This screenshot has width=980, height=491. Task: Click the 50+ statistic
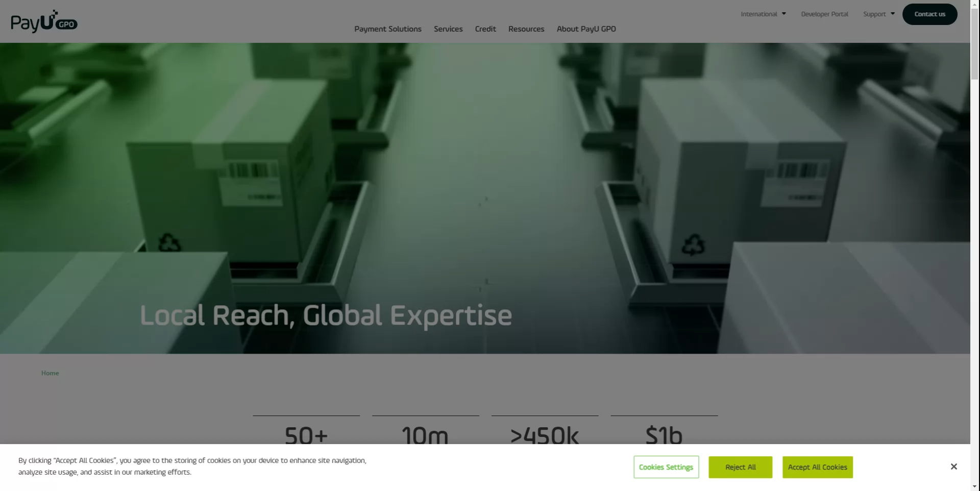coord(306,435)
